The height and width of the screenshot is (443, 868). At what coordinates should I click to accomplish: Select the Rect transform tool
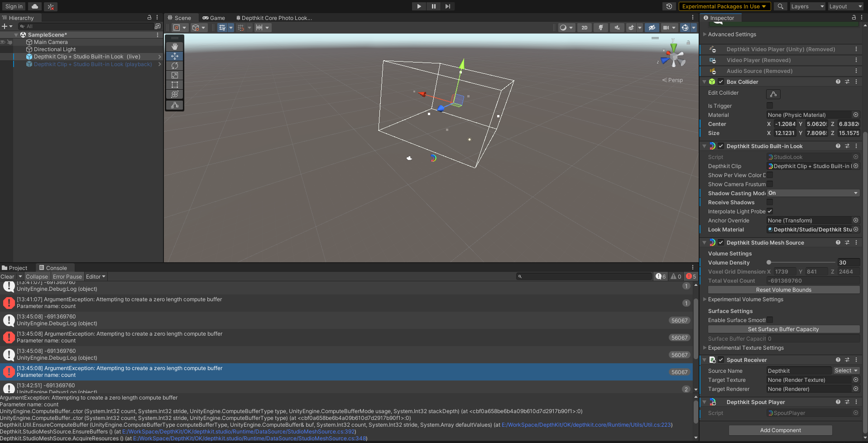pos(175,85)
